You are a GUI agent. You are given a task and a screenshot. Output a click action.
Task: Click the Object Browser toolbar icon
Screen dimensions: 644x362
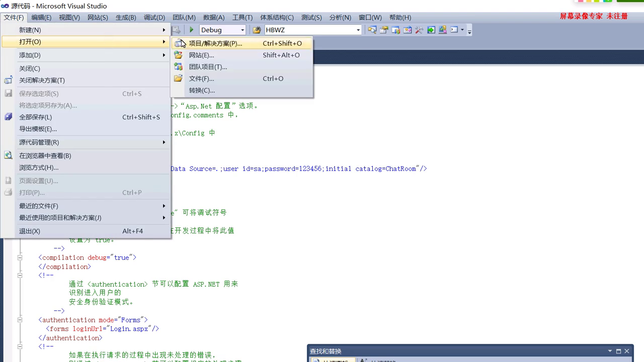pos(395,30)
